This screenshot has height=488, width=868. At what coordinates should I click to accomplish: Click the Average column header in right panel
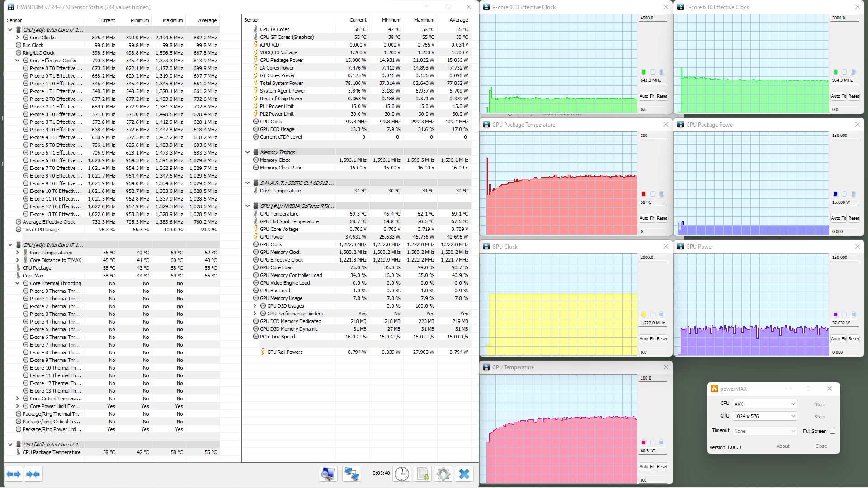pos(458,20)
